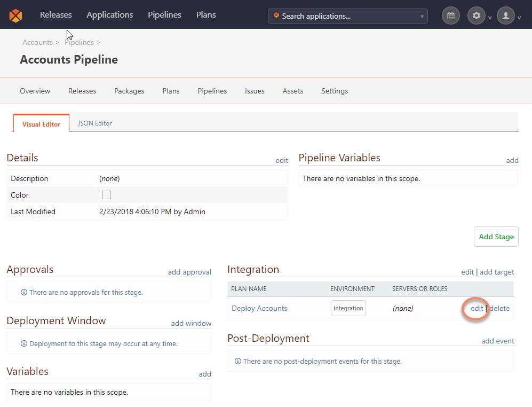Open the Releases tab in sub-navigation

[x=82, y=91]
